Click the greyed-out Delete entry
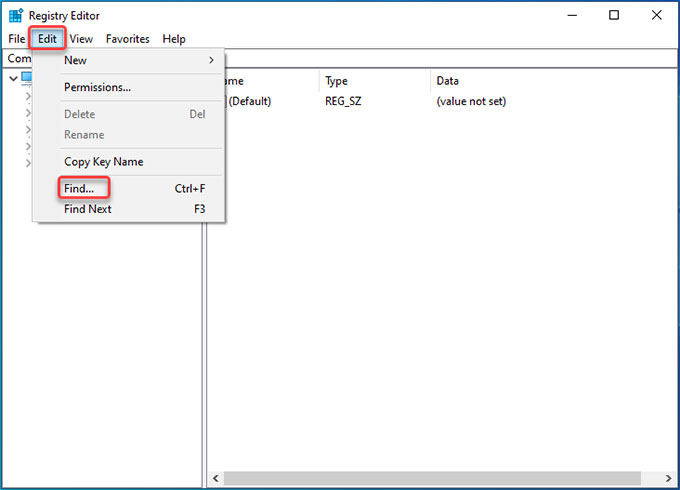This screenshot has width=680, height=490. point(129,114)
